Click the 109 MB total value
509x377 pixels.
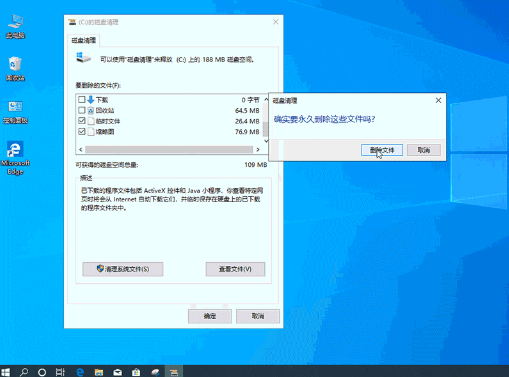[x=256, y=165]
